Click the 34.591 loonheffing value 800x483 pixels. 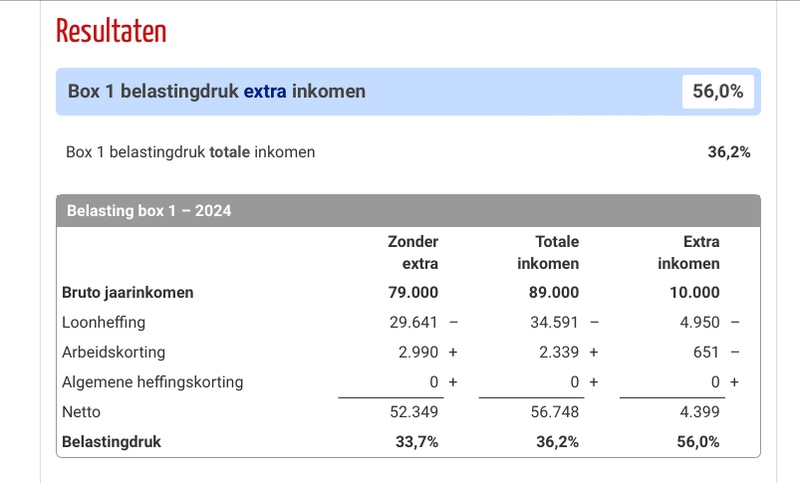click(554, 322)
